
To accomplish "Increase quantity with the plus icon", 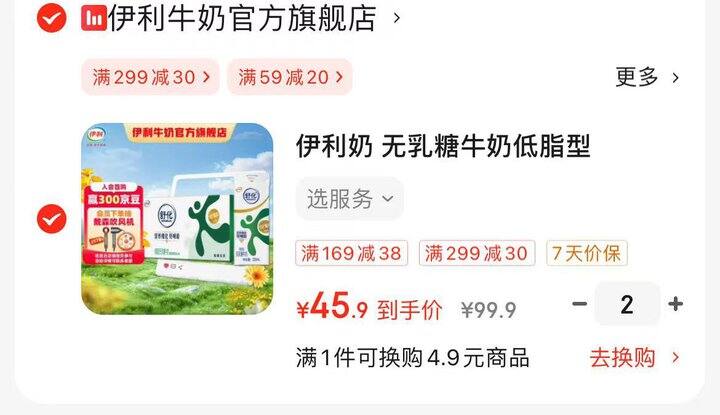I will tap(675, 303).
